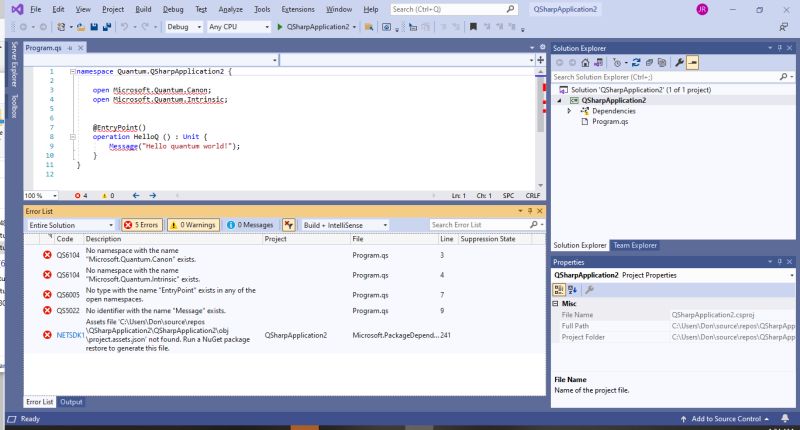The height and width of the screenshot is (430, 800).
Task: Click the Visual Studio logo icon
Action: (17, 9)
